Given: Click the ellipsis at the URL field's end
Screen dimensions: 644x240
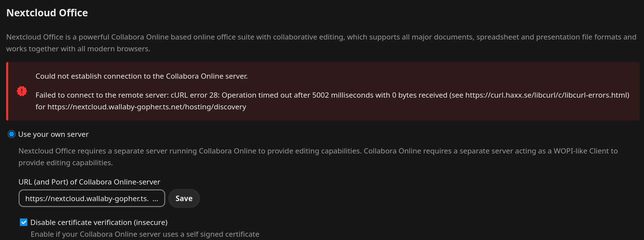Looking at the screenshot, I should click(155, 199).
